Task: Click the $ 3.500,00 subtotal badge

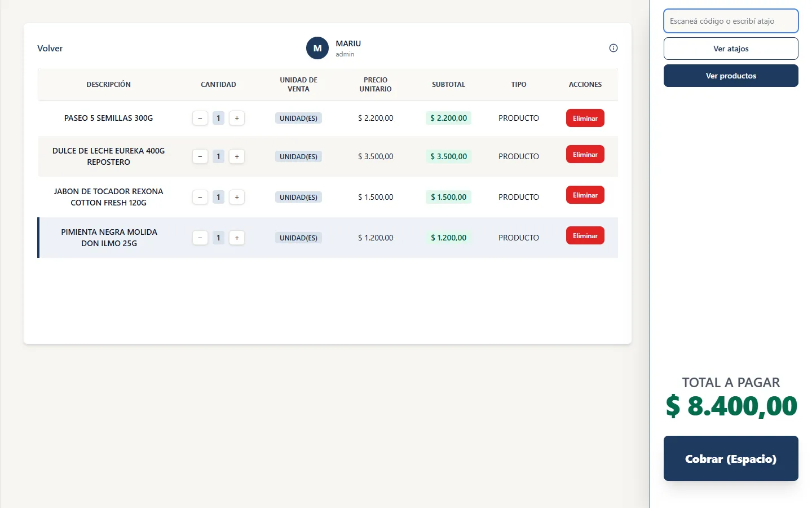Action: [448, 156]
